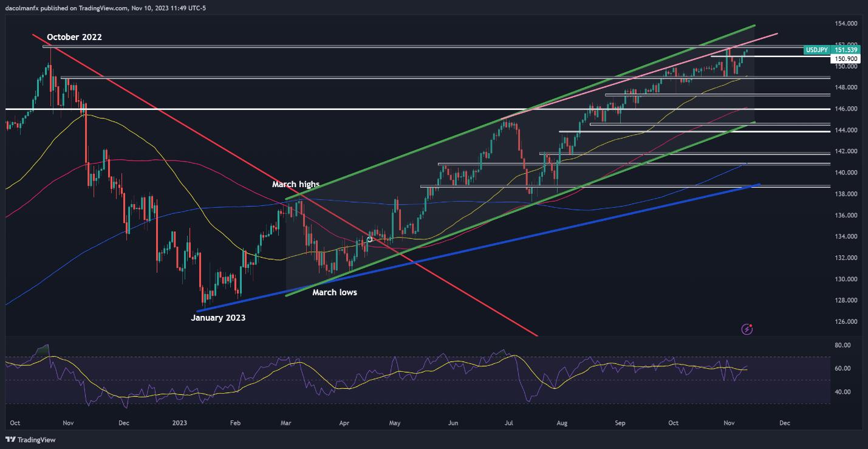Screen dimensions: 868x449
Task: Click the May label on the time axis
Action: 395,422
